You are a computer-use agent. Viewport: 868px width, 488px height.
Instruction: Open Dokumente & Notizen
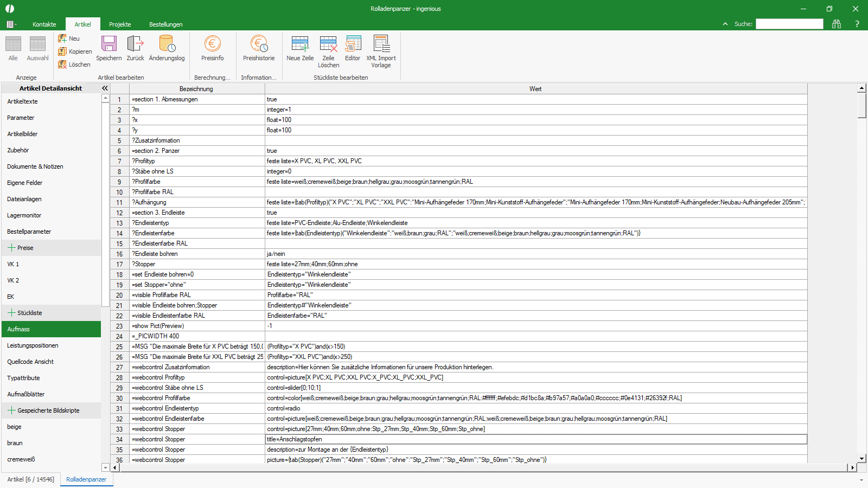pyautogui.click(x=51, y=166)
